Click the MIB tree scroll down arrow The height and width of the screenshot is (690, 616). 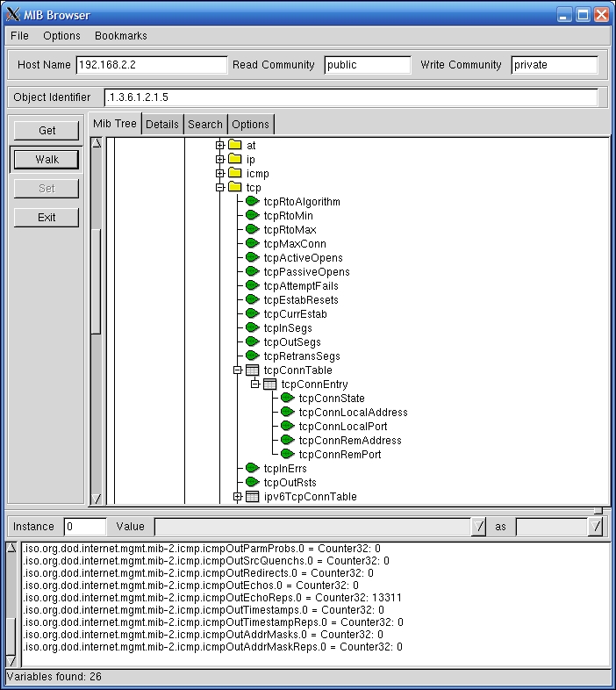point(97,499)
